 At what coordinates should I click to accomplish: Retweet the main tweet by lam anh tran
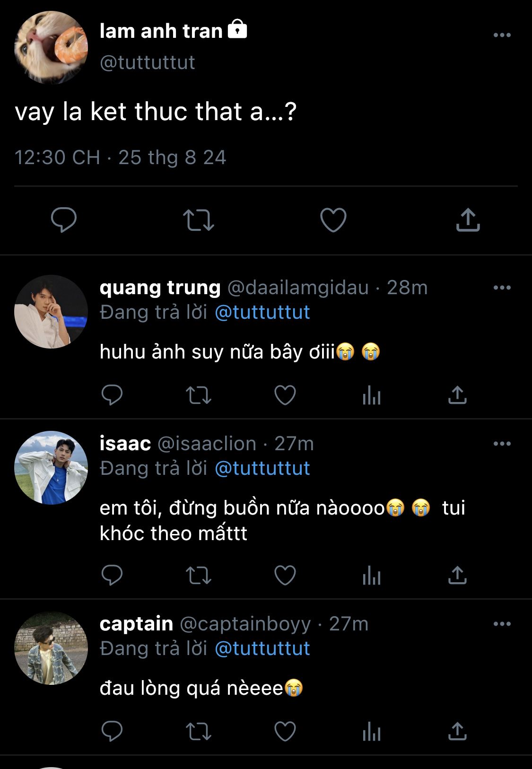point(199,220)
